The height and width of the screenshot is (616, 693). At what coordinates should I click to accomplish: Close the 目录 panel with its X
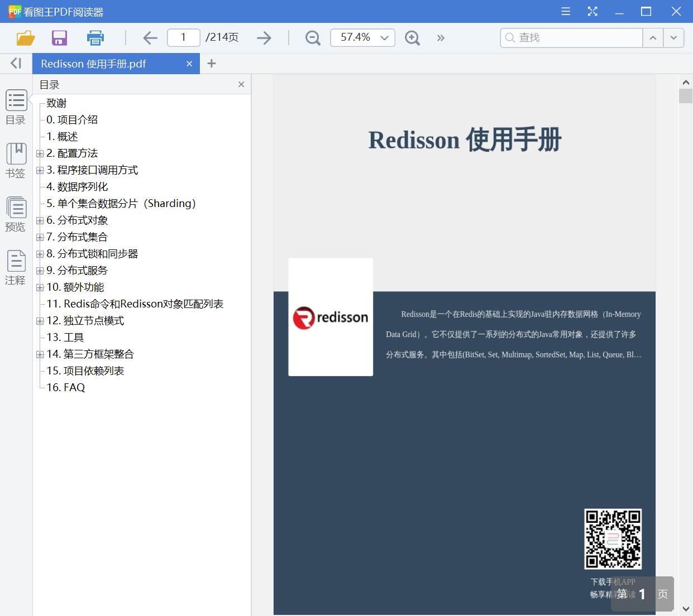click(x=241, y=84)
